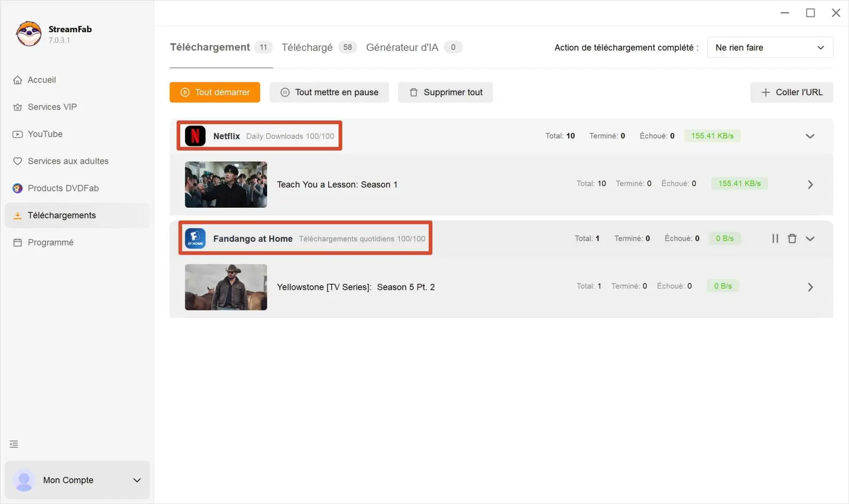The height and width of the screenshot is (504, 849).
Task: Click Fandango group 0 B/s speed badge
Action: tap(725, 238)
